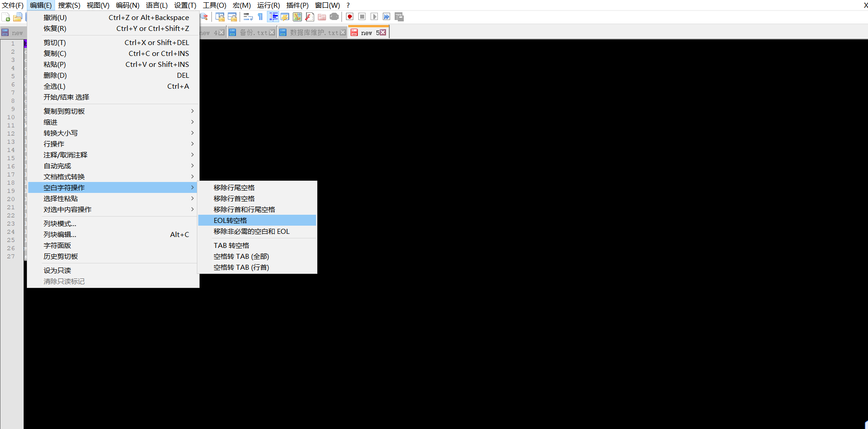Toggle the file monitoring icon

334,17
